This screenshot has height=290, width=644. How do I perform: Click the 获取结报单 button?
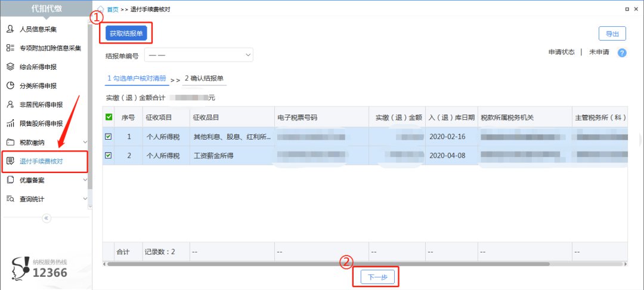point(126,33)
